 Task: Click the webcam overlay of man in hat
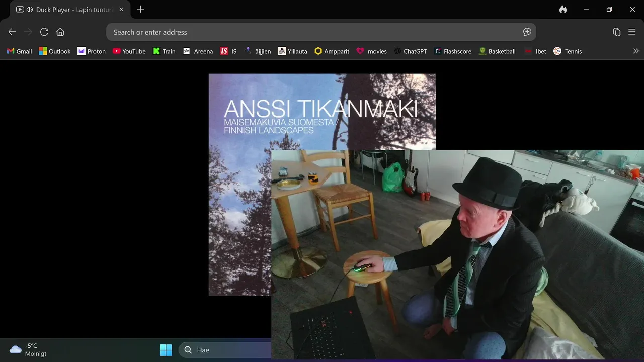(x=457, y=254)
